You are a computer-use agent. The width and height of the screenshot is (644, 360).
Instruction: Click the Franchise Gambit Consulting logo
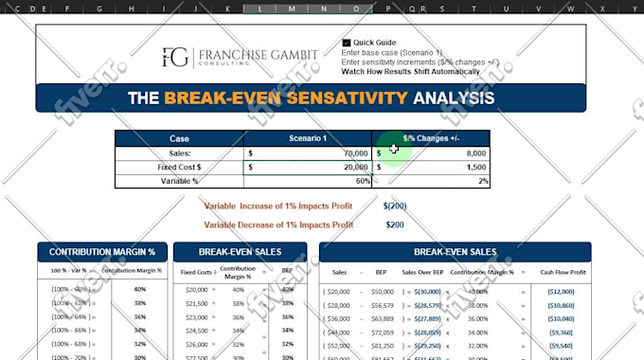[240, 57]
